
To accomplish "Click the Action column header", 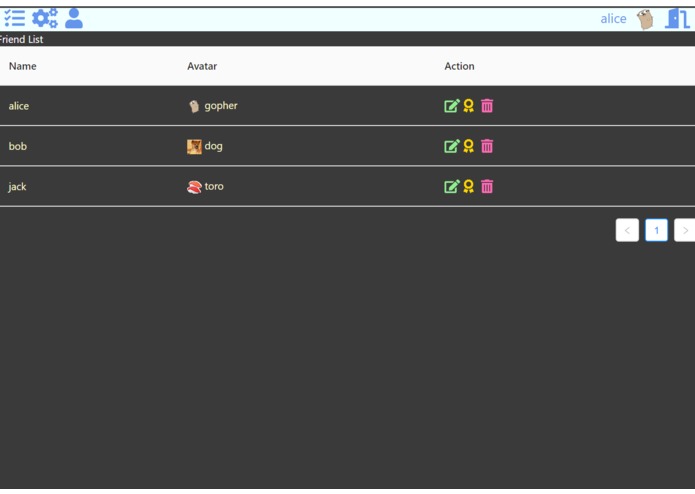I will pyautogui.click(x=459, y=66).
